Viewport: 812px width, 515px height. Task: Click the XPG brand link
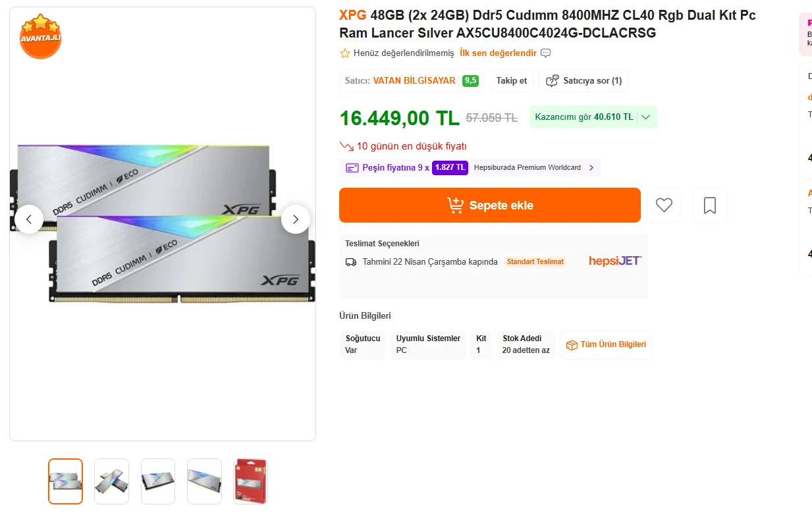pyautogui.click(x=352, y=15)
